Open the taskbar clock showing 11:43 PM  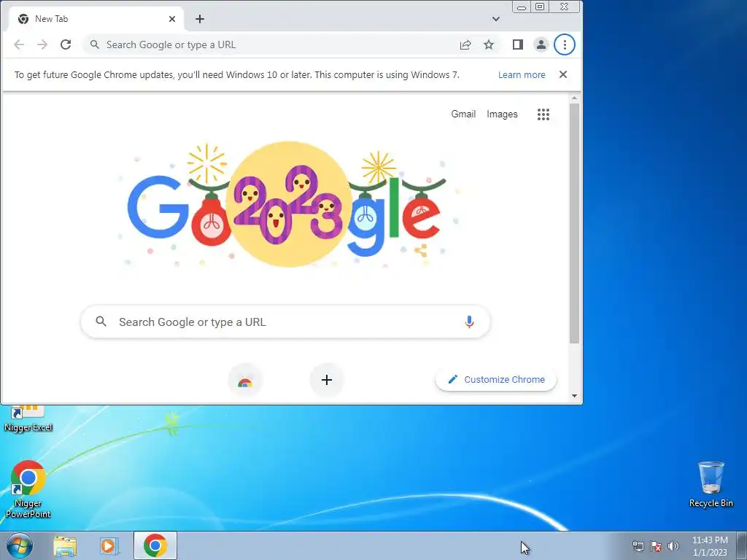click(x=710, y=545)
